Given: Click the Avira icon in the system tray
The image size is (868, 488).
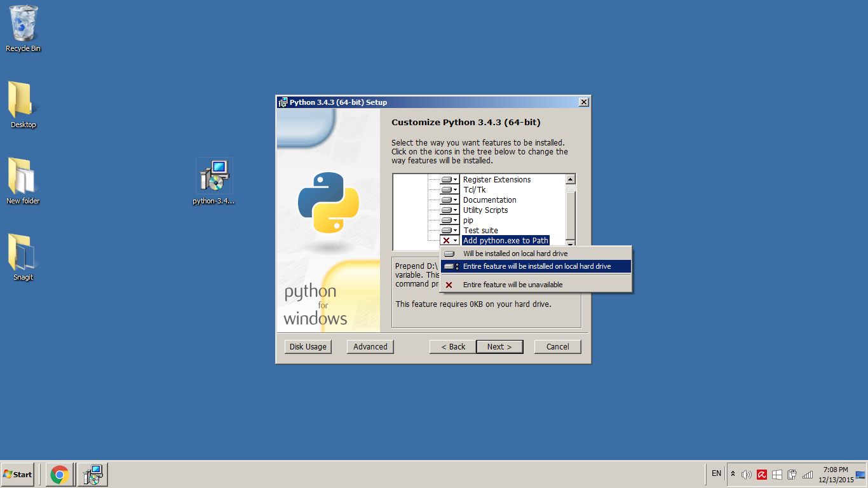Looking at the screenshot, I should (x=762, y=474).
